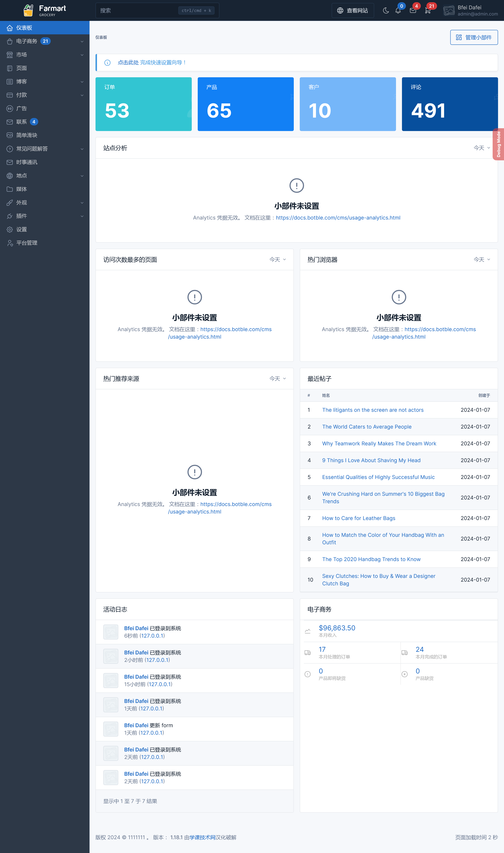The image size is (504, 853).
Task: Open the notifications bell icon
Action: [398, 10]
